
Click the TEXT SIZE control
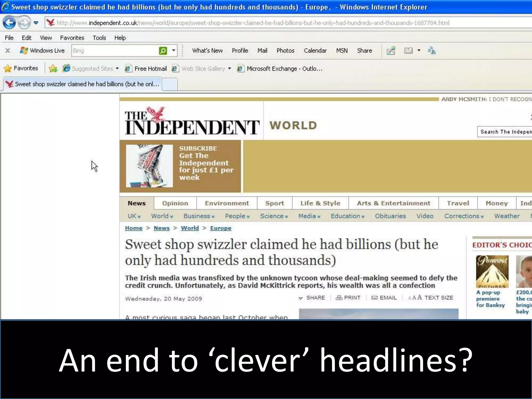[430, 298]
